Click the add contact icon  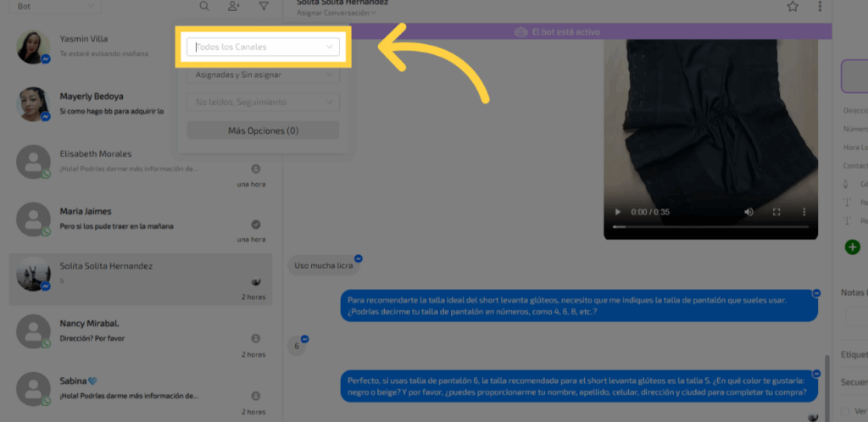[x=234, y=7]
